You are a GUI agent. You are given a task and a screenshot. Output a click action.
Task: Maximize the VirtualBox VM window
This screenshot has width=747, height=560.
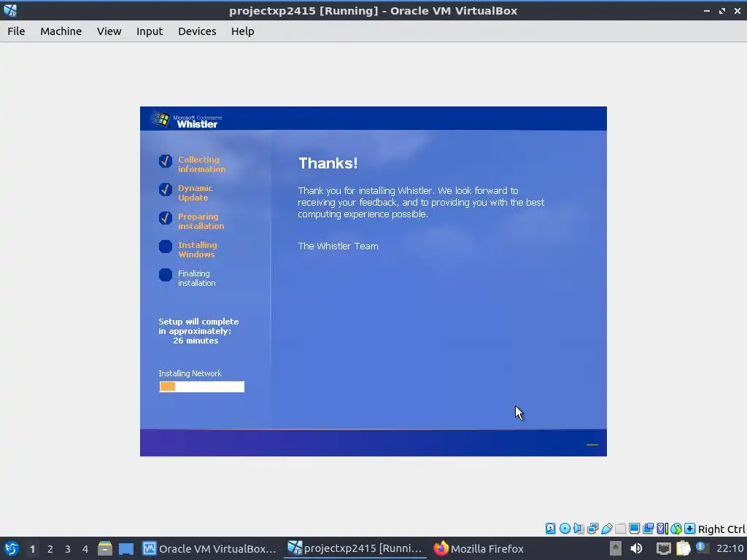tap(721, 10)
